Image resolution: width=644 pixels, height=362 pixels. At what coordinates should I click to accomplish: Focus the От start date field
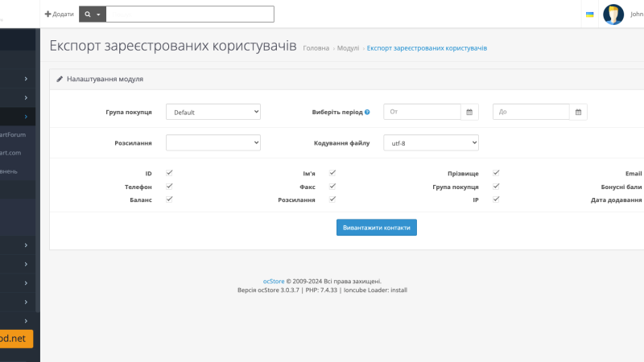(422, 112)
